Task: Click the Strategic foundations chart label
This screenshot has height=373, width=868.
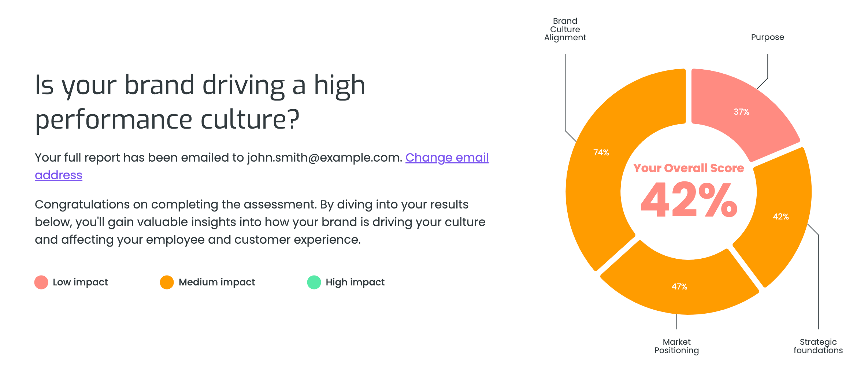Action: 818,346
